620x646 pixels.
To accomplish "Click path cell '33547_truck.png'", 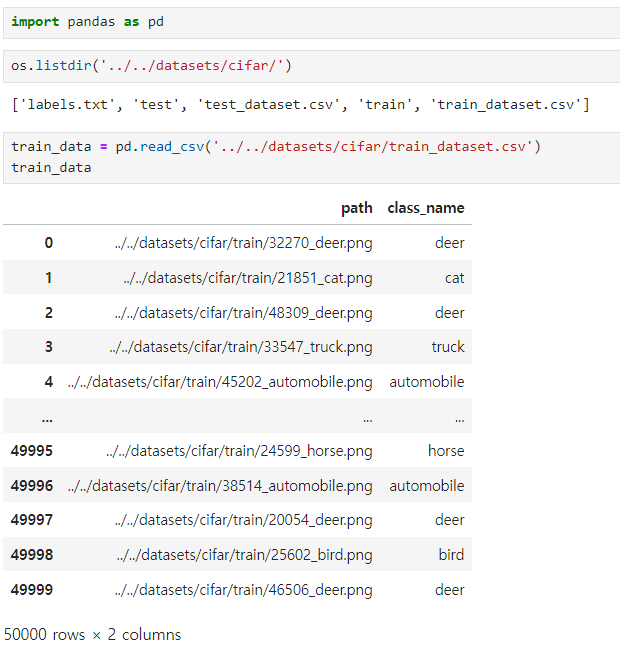I will [x=241, y=347].
